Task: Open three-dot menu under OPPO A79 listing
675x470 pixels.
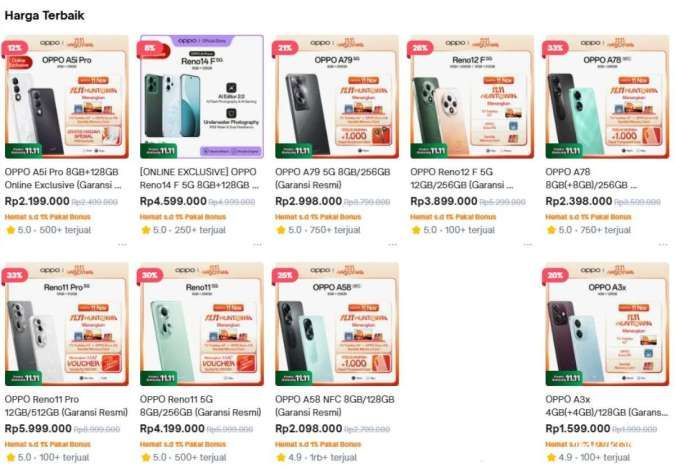Action: (393, 244)
